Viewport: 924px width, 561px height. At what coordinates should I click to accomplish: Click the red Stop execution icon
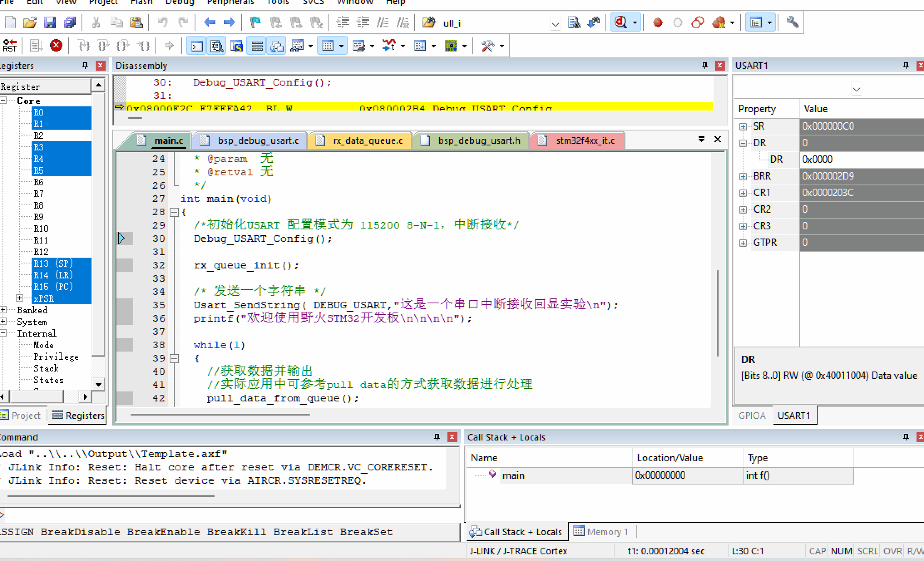56,45
